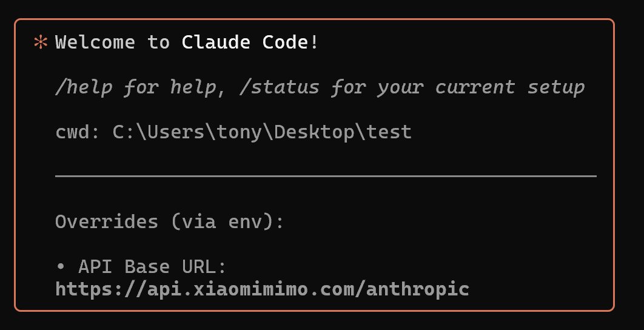Click "Desktop" in the cwd path

pyautogui.click(x=313, y=132)
